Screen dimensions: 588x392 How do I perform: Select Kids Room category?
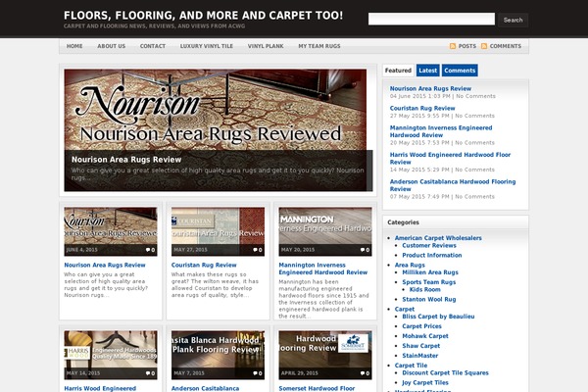pos(425,290)
